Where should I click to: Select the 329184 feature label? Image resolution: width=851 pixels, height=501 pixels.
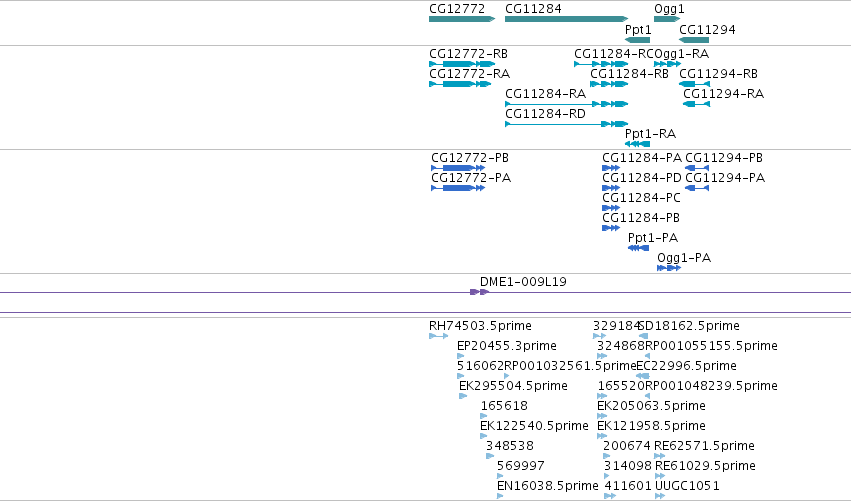coord(617,326)
